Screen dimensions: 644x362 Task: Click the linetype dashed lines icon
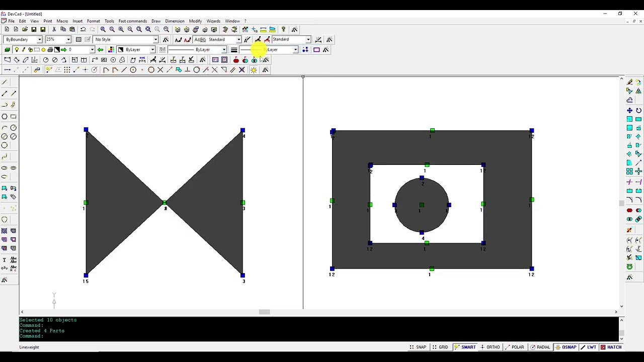(162, 50)
